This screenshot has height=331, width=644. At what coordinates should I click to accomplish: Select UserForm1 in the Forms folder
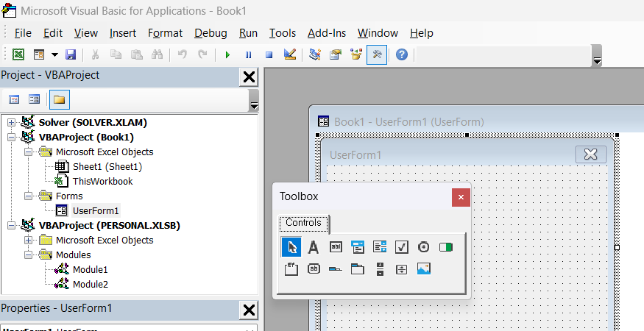[96, 210]
